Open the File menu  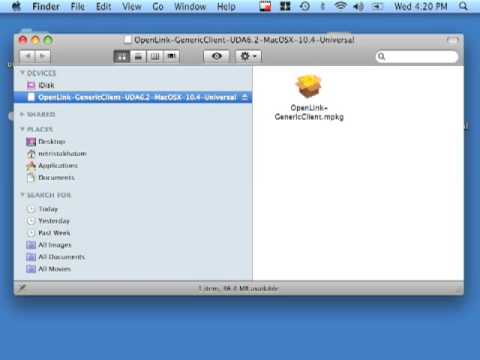click(x=78, y=6)
